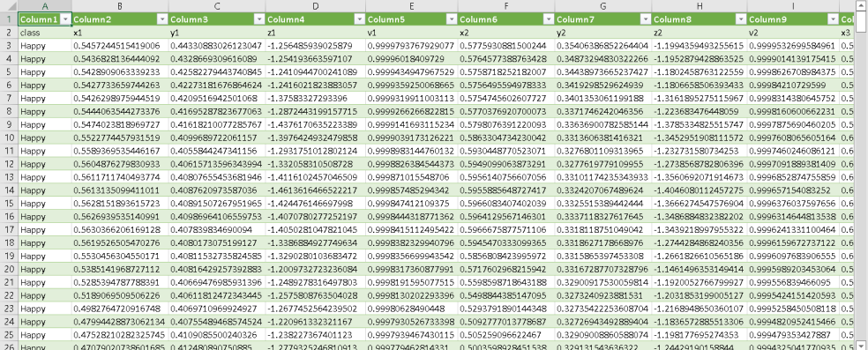Click cell -1.1994359493255615
Screen dimensions: 868x350
tap(700, 45)
